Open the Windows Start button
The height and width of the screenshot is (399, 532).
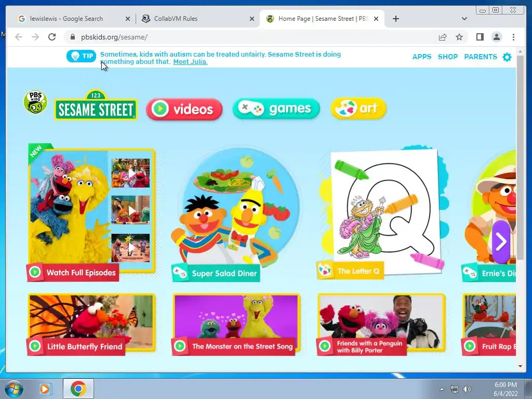pyautogui.click(x=13, y=389)
